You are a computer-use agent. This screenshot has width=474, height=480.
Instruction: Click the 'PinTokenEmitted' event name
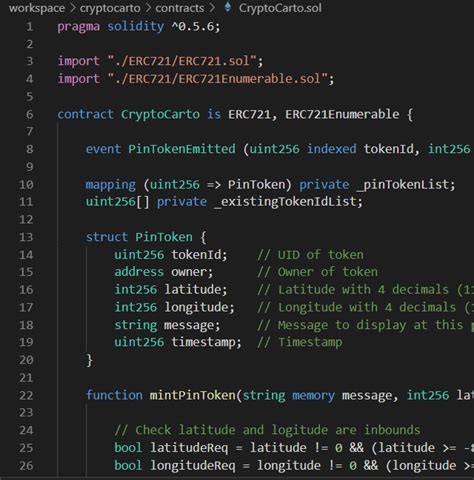tap(182, 149)
